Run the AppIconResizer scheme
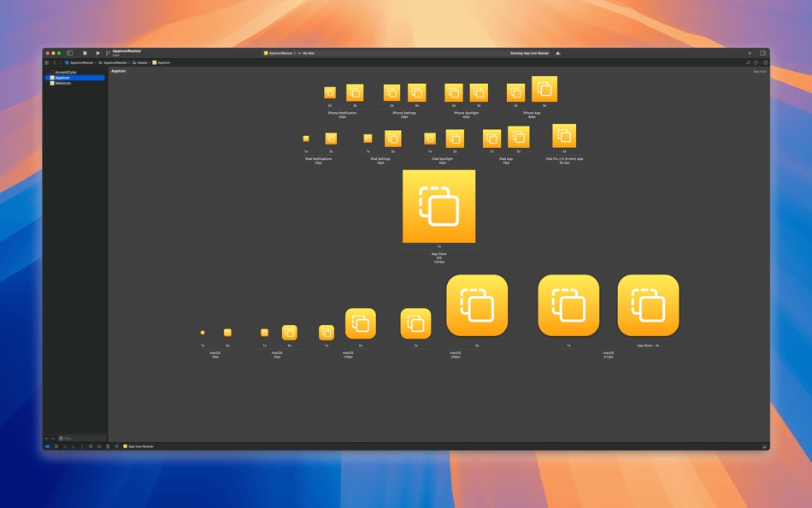 (x=97, y=51)
